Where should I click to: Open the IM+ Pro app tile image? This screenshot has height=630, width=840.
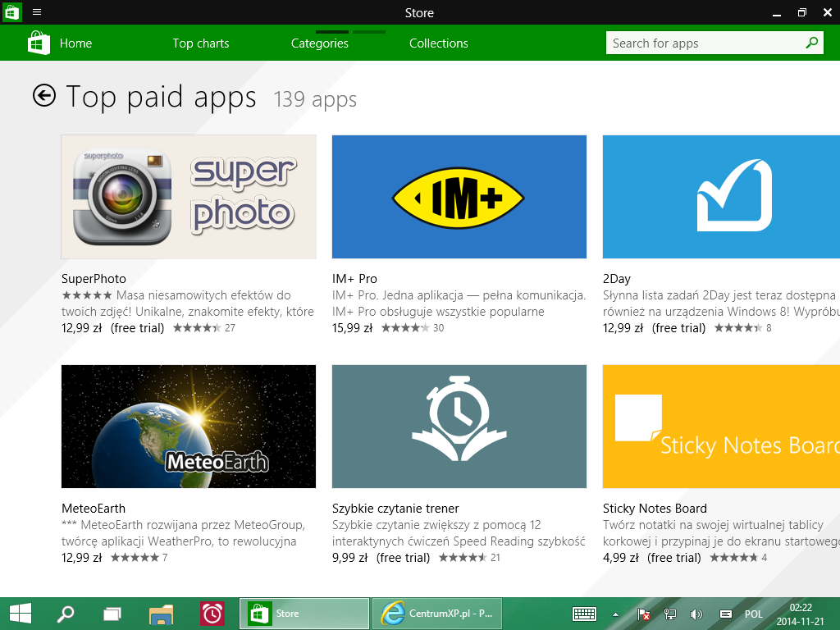[x=459, y=197]
